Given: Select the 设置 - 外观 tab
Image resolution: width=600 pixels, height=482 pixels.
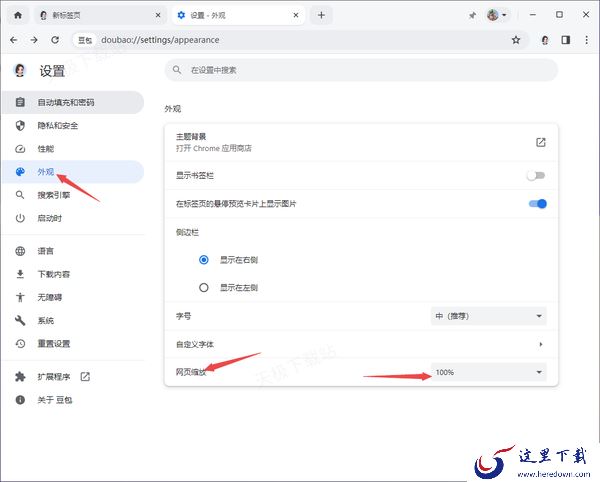Looking at the screenshot, I should [238, 15].
